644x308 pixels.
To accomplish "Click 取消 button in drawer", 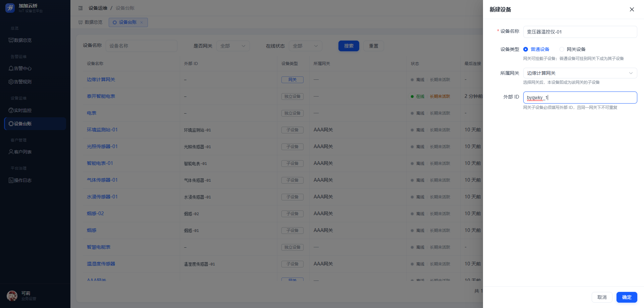I will 602,297.
